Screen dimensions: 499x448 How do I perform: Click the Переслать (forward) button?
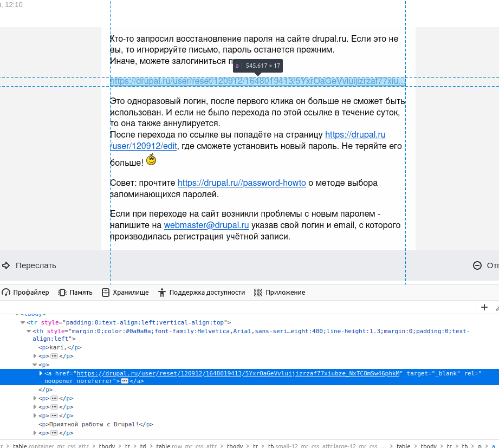click(x=29, y=265)
